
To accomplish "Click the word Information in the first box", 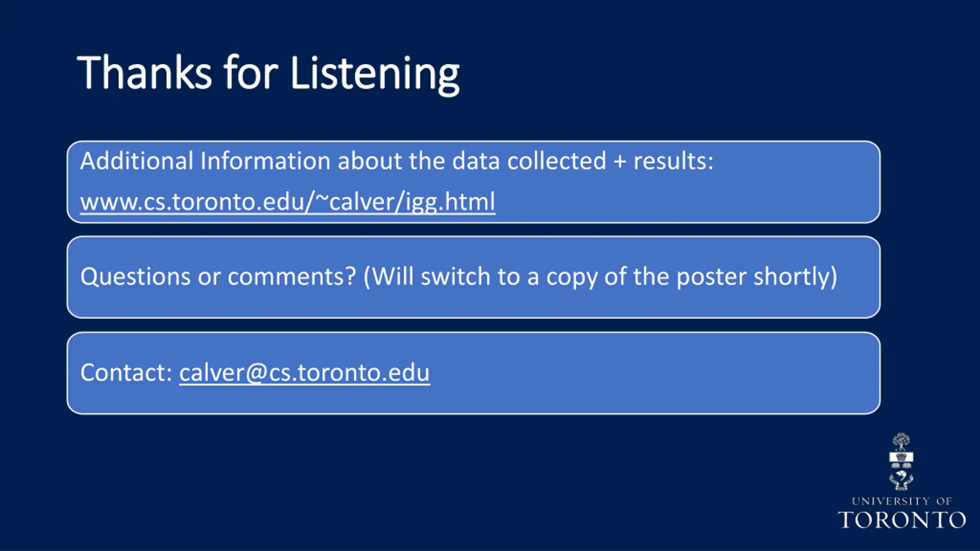I will (265, 161).
